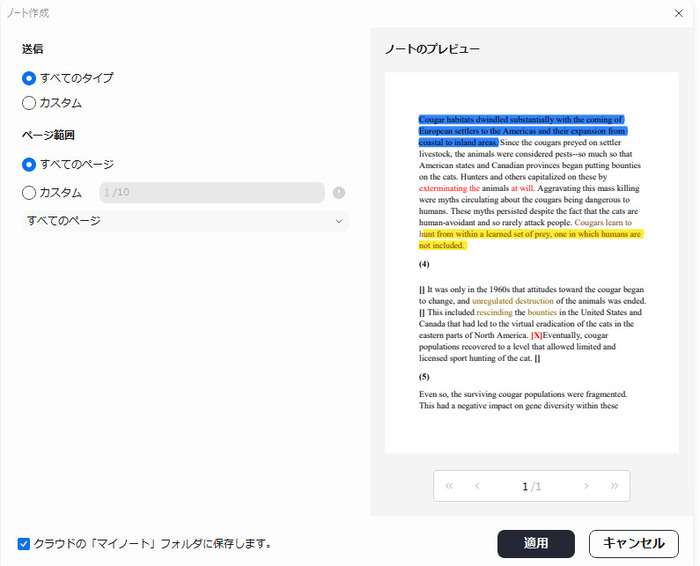
Task: Go to next preview page
Action: [x=586, y=486]
